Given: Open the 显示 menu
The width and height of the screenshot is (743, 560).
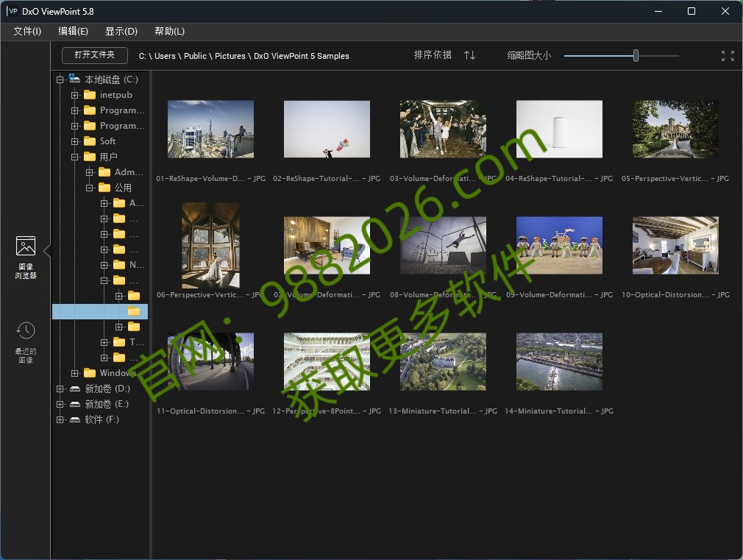Looking at the screenshot, I should 120,32.
